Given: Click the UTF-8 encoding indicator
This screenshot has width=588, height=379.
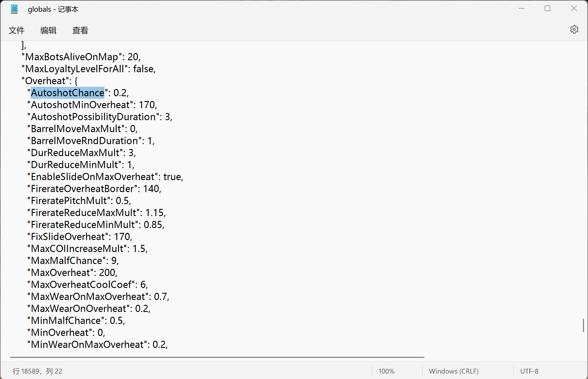Looking at the screenshot, I should pyautogui.click(x=529, y=371).
